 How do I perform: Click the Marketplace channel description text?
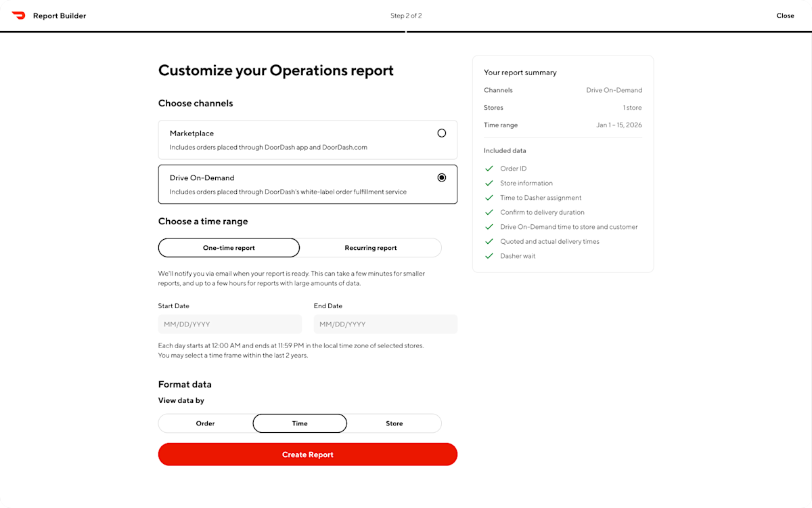point(269,147)
